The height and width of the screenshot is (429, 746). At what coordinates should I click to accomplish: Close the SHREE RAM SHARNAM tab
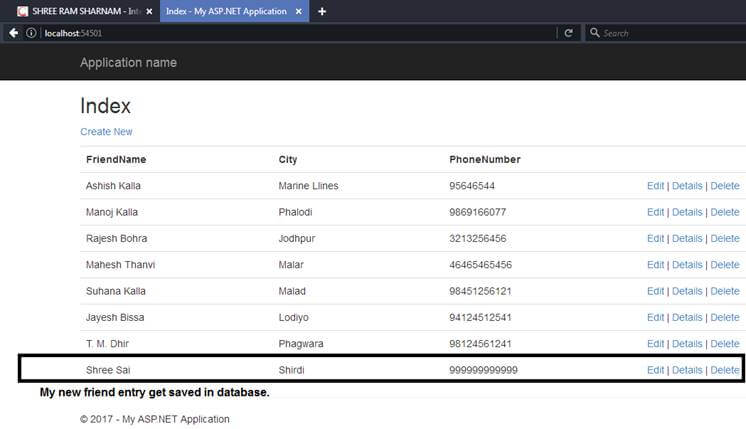coord(149,11)
